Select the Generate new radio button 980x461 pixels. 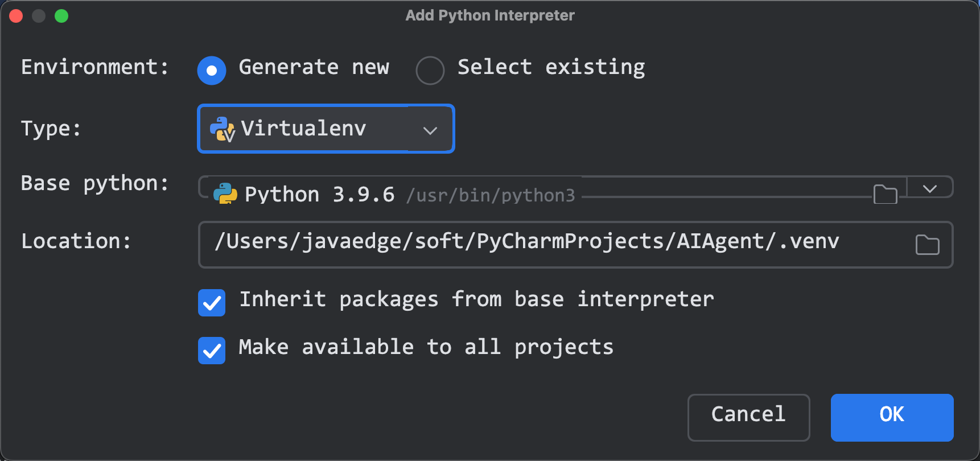(x=212, y=71)
